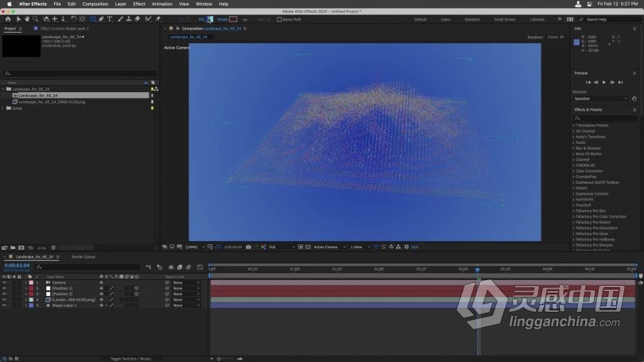Screen dimensions: 644x362
Task: Hide the Landsc...png layer
Action: pyautogui.click(x=4, y=300)
